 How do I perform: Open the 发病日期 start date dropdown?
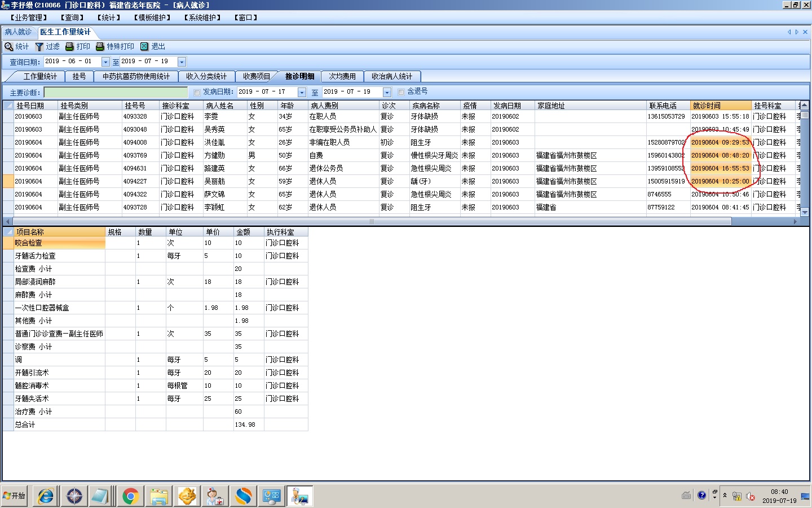pos(302,92)
